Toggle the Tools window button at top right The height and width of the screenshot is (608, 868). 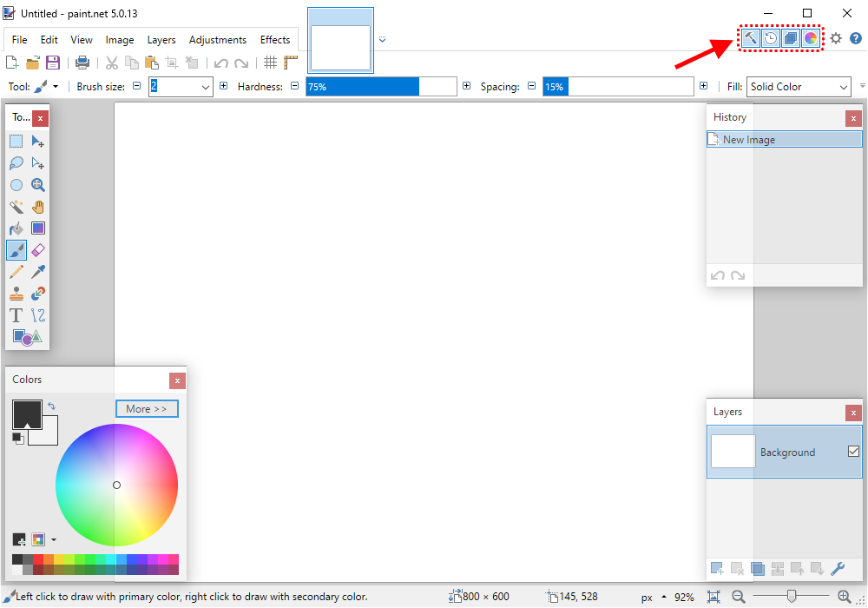[750, 38]
